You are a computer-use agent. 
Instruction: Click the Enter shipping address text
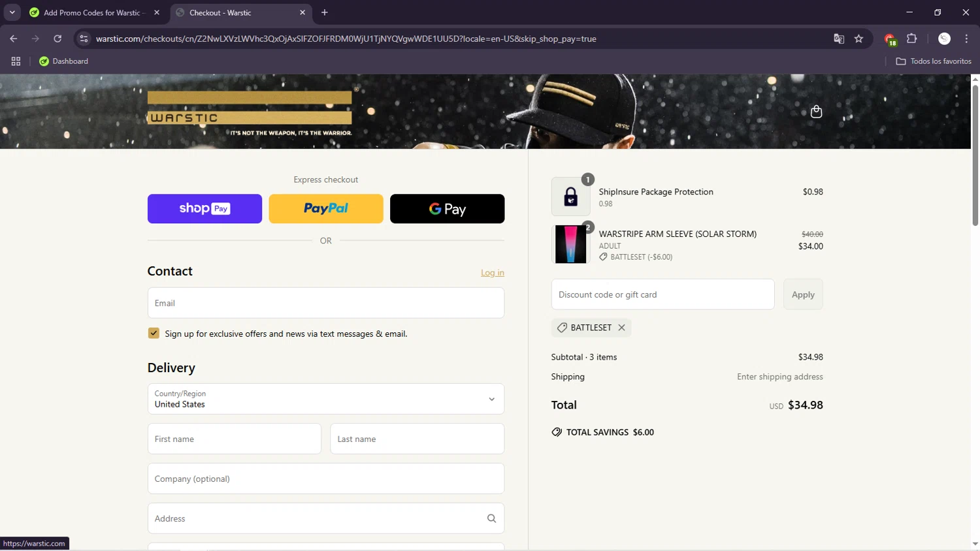[x=780, y=377]
